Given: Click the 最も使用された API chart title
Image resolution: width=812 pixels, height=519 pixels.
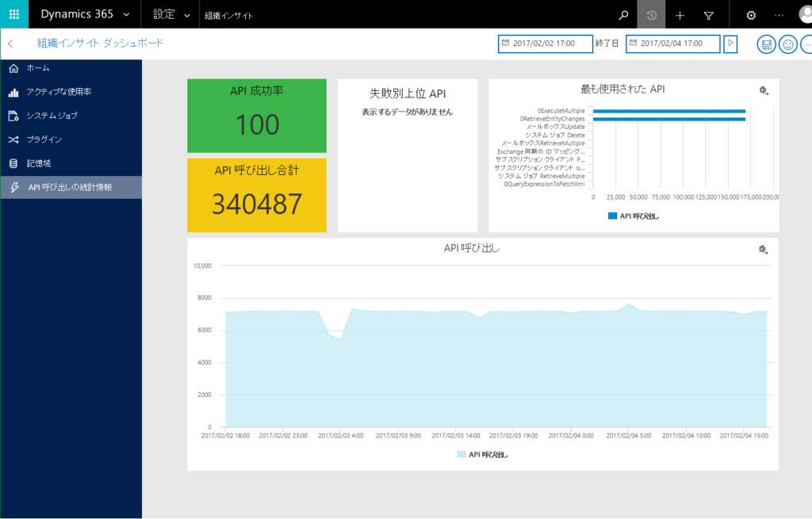Looking at the screenshot, I should [x=622, y=89].
